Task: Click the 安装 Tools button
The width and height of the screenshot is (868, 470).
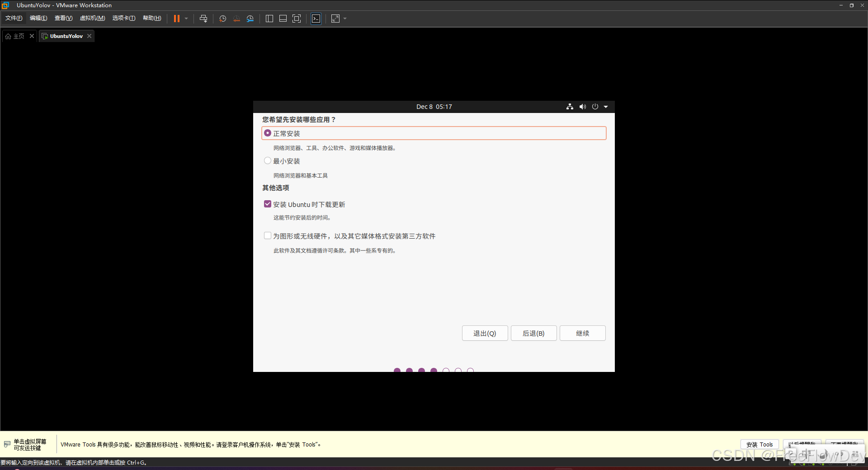Action: coord(759,444)
